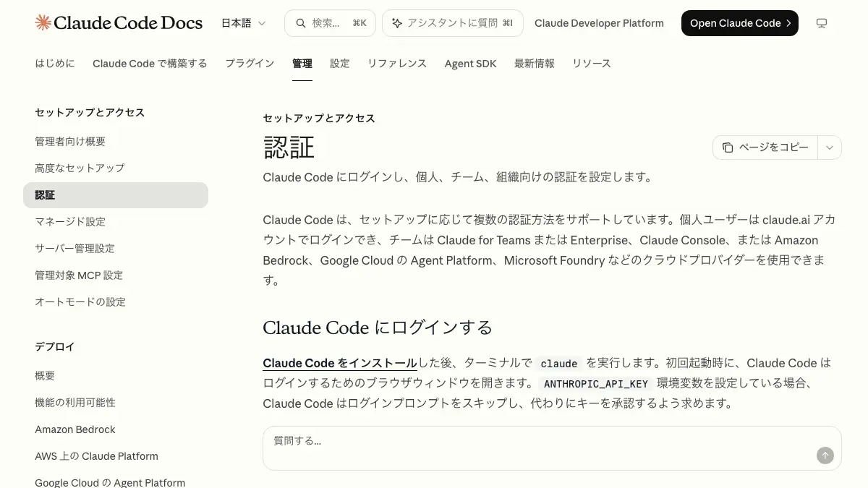Viewport: 868px width, 488px height.
Task: Switch to the 設定 tab
Action: tap(340, 64)
